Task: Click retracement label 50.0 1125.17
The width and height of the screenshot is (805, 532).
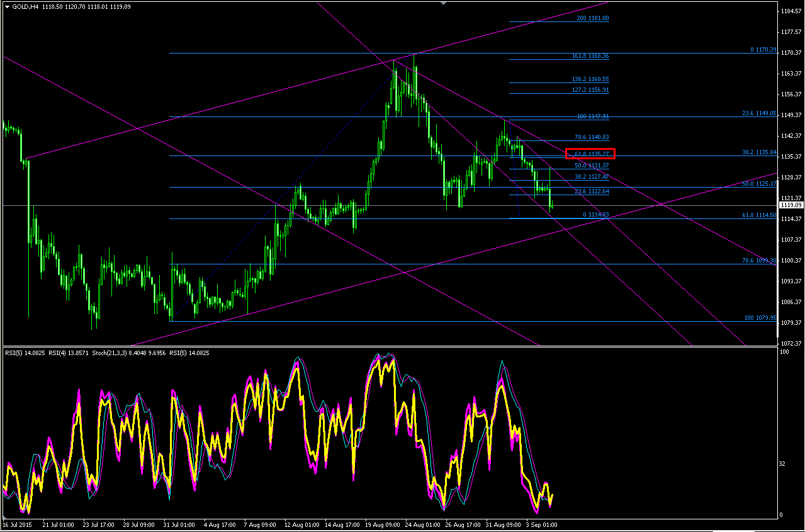Action: [759, 183]
